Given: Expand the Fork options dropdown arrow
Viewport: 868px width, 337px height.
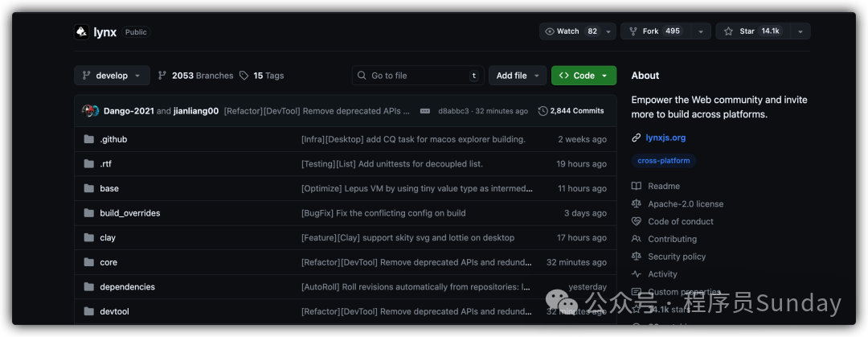Looking at the screenshot, I should [701, 31].
